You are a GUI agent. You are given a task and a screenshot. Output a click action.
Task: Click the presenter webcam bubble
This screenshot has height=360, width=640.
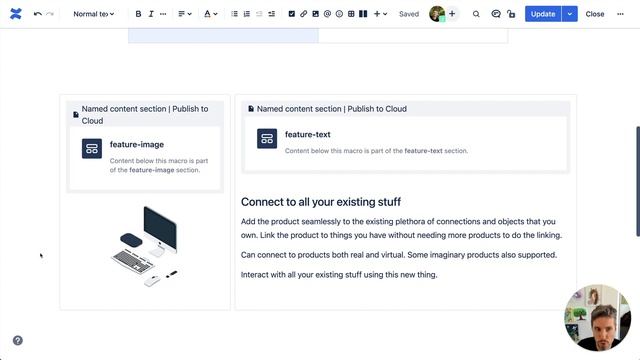[x=598, y=318]
